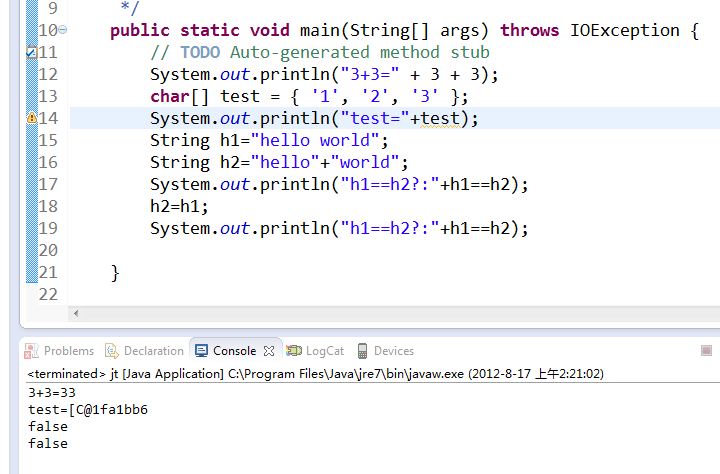Click the Declaration tab icon
Viewport: 720px width, 474px height.
112,351
